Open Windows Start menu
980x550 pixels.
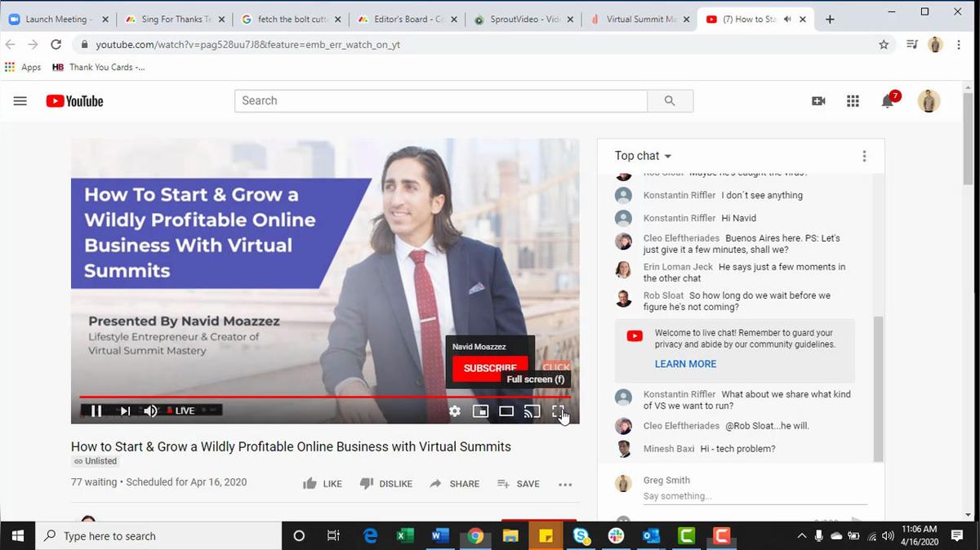18,536
